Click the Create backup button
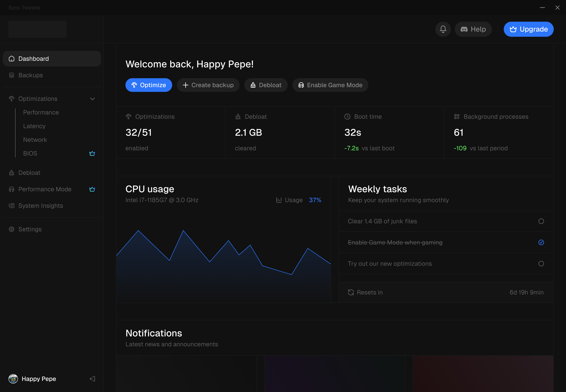566x392 pixels. 208,85
